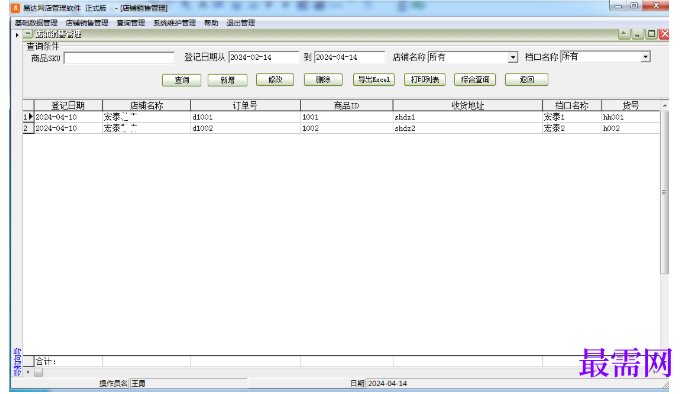Click the 店铺名称 column header
Image resolution: width=691 pixels, height=394 pixels.
146,105
